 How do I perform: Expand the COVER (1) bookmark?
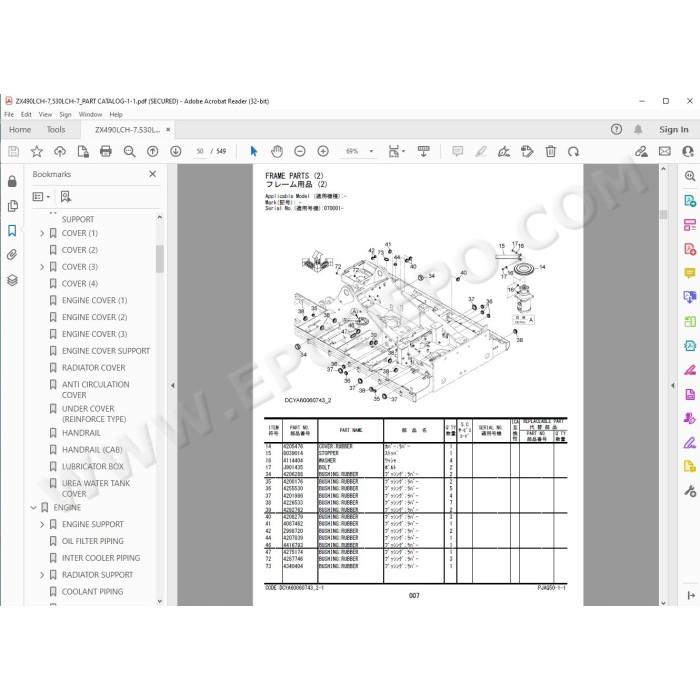point(42,233)
